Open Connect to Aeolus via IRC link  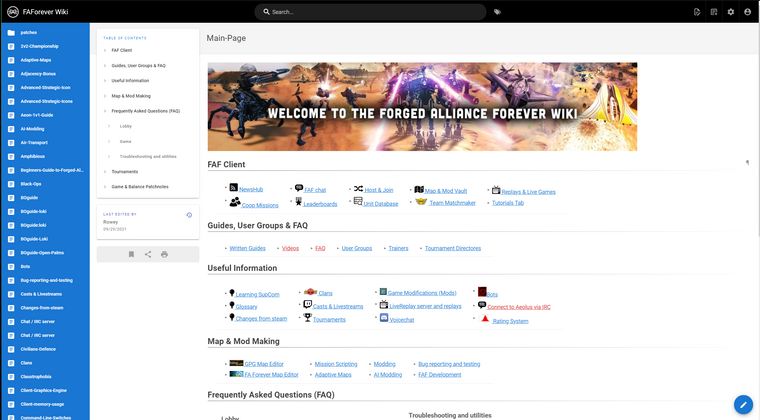519,307
